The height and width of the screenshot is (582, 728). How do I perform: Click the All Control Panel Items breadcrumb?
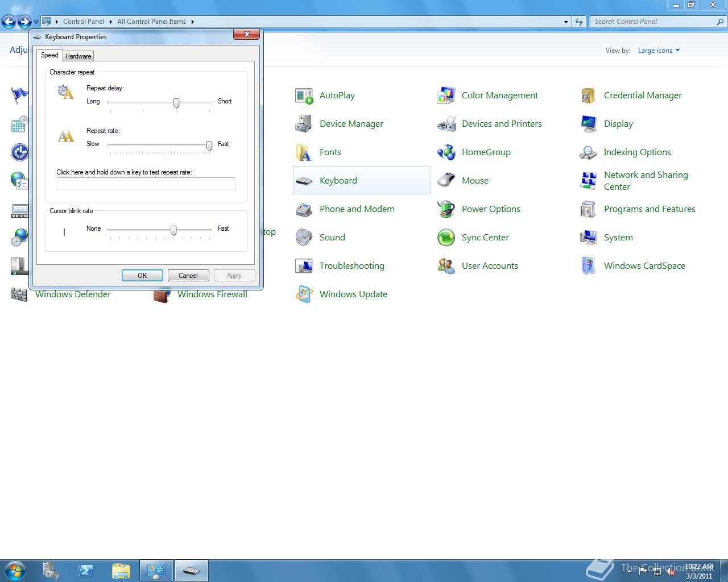(x=151, y=22)
